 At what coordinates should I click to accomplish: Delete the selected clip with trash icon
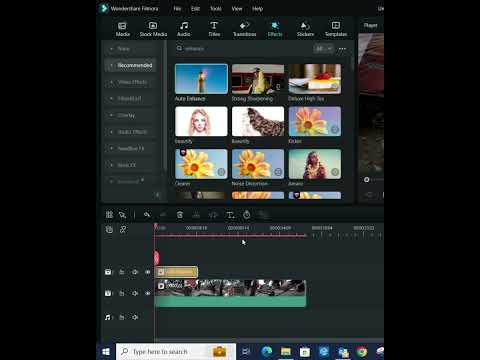[180, 215]
